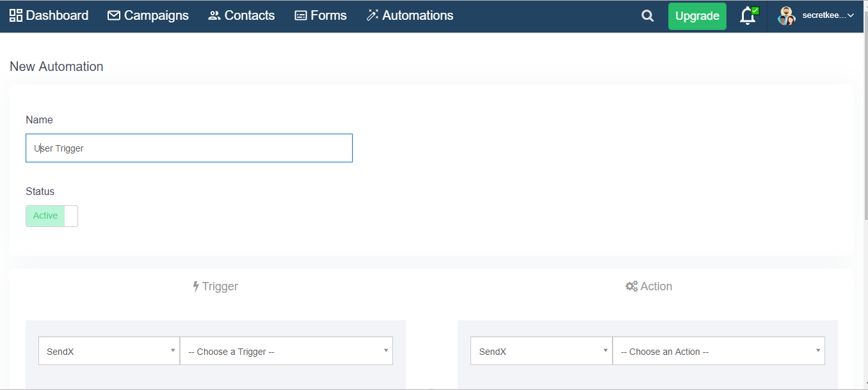
Task: Open Contacts menu item
Action: [241, 15]
